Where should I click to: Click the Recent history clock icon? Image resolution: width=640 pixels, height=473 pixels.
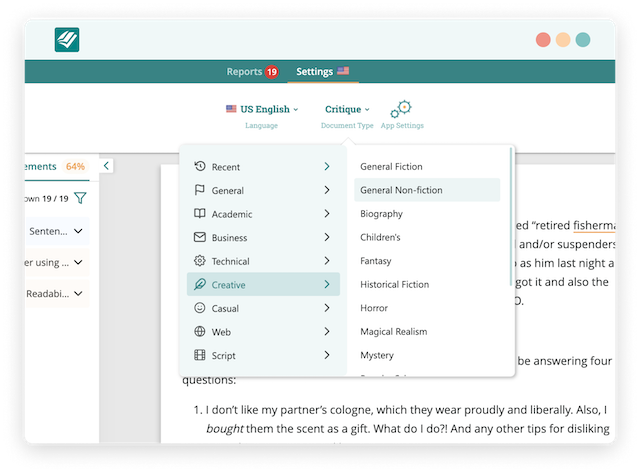pos(200,166)
